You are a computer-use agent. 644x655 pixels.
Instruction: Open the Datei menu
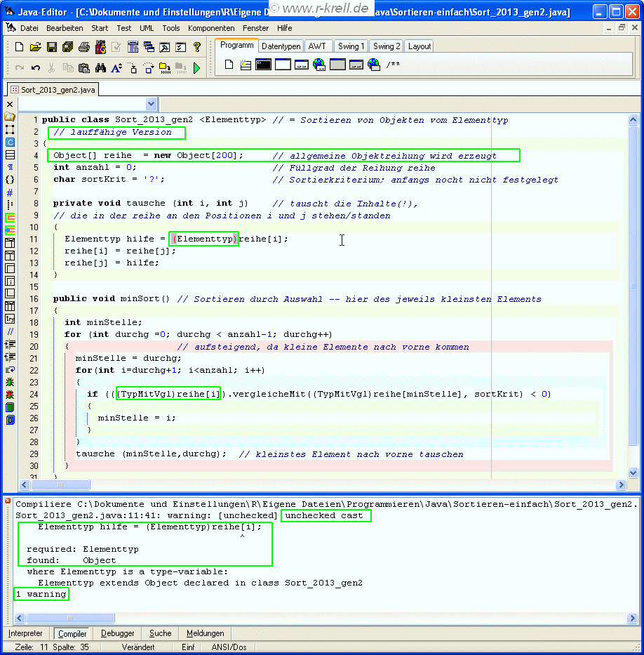pos(29,28)
